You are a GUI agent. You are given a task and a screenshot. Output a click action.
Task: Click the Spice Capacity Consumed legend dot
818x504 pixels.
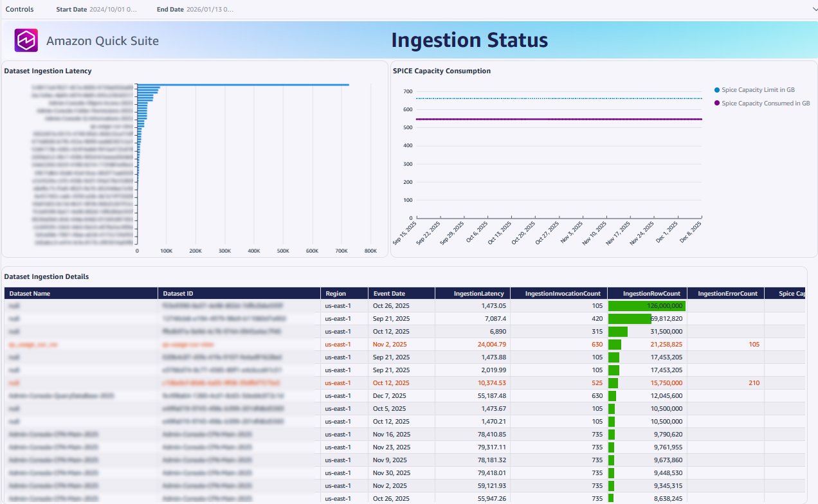(717, 103)
